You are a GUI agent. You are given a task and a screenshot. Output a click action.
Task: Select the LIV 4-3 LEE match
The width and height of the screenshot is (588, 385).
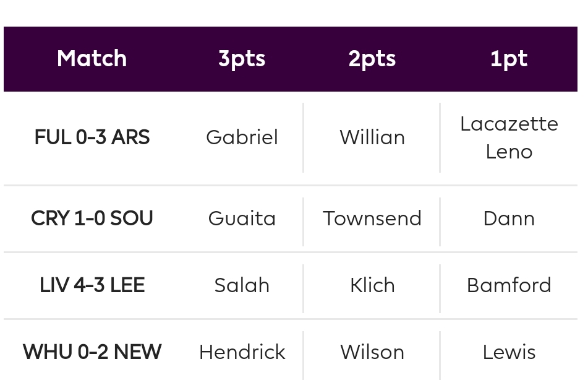92,285
